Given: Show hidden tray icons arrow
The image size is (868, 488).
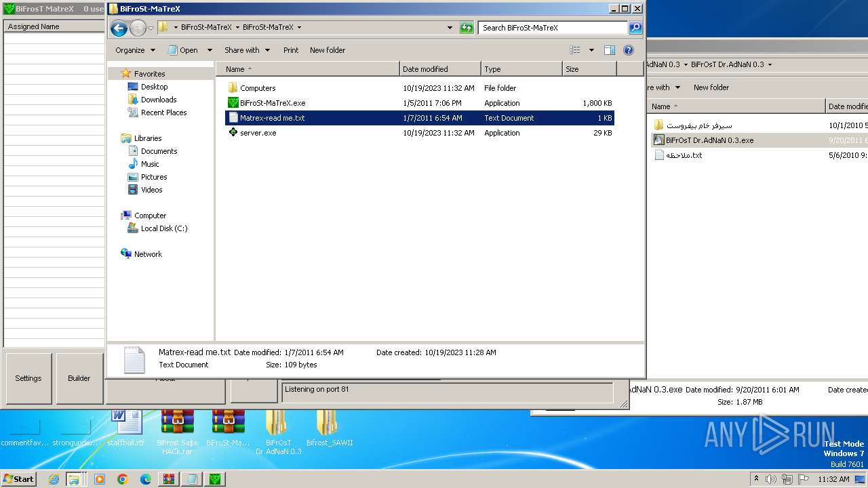Looking at the screenshot, I should (x=756, y=479).
